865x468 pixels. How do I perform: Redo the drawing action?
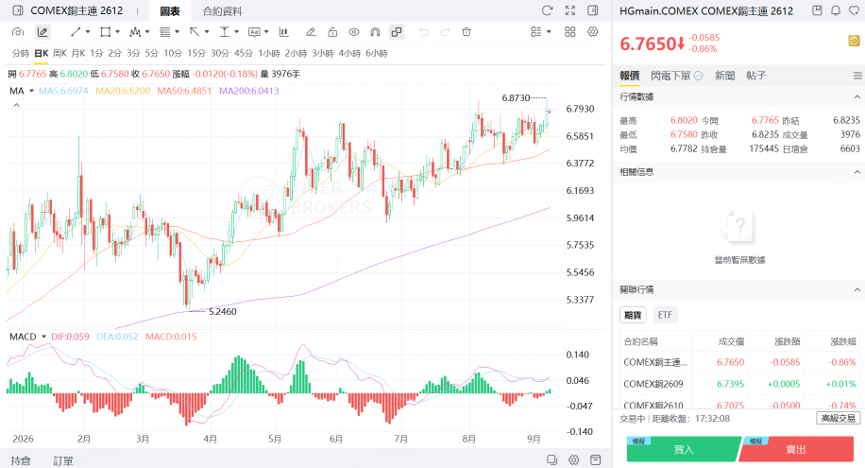pyautogui.click(x=445, y=32)
